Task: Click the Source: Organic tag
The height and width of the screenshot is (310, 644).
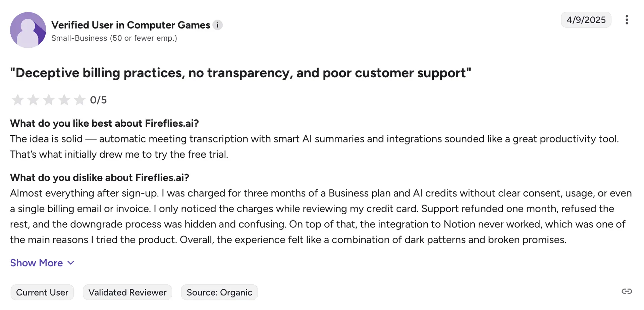Action: 219,293
